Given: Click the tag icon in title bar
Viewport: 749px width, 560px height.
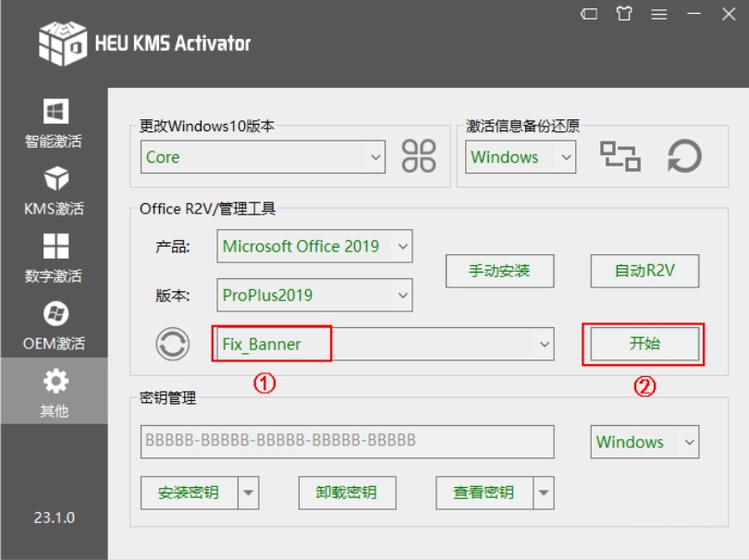Looking at the screenshot, I should click(589, 14).
